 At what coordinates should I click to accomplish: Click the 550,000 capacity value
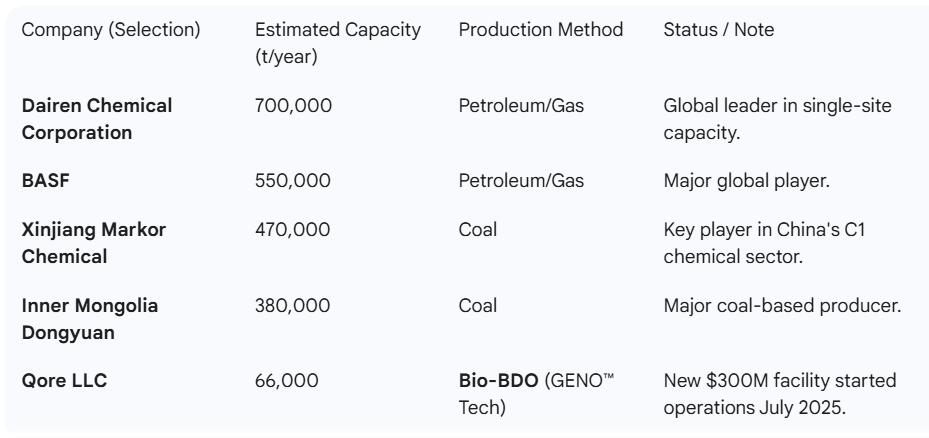292,181
